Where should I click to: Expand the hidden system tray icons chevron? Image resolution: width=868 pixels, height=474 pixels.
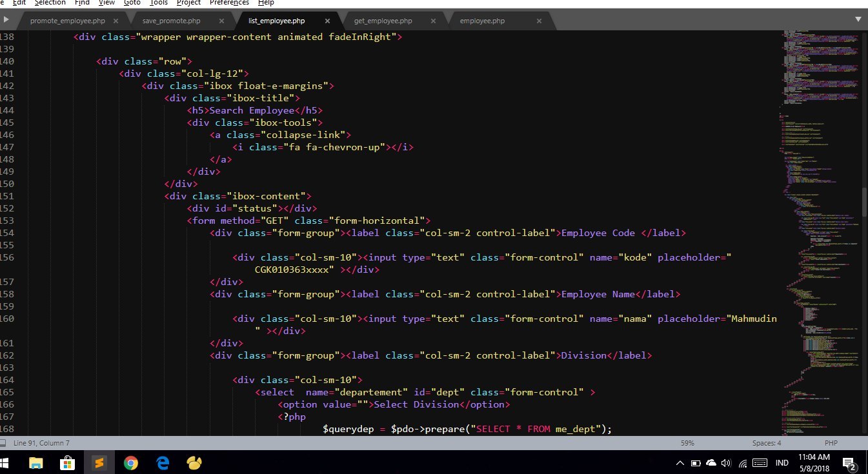coord(680,462)
